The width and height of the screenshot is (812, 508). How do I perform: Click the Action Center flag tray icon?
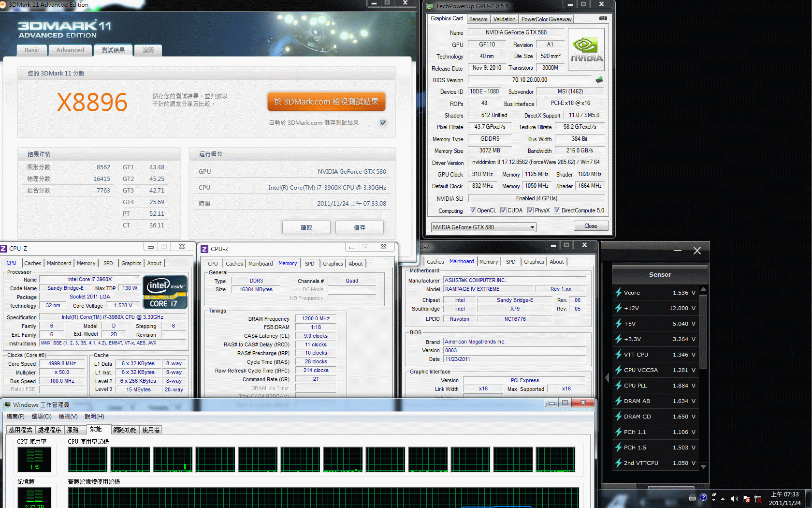(746, 499)
